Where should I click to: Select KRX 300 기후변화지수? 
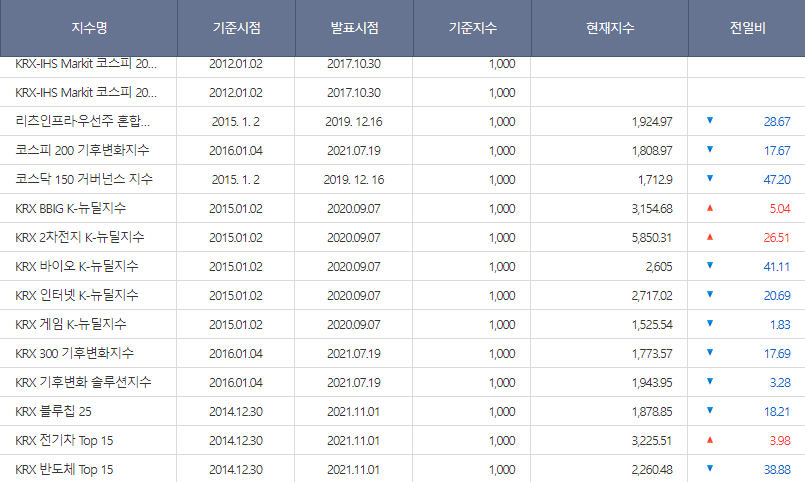coord(74,353)
